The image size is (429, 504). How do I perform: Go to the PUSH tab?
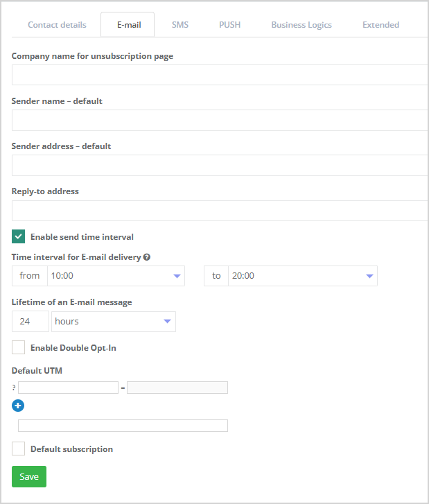pos(229,25)
